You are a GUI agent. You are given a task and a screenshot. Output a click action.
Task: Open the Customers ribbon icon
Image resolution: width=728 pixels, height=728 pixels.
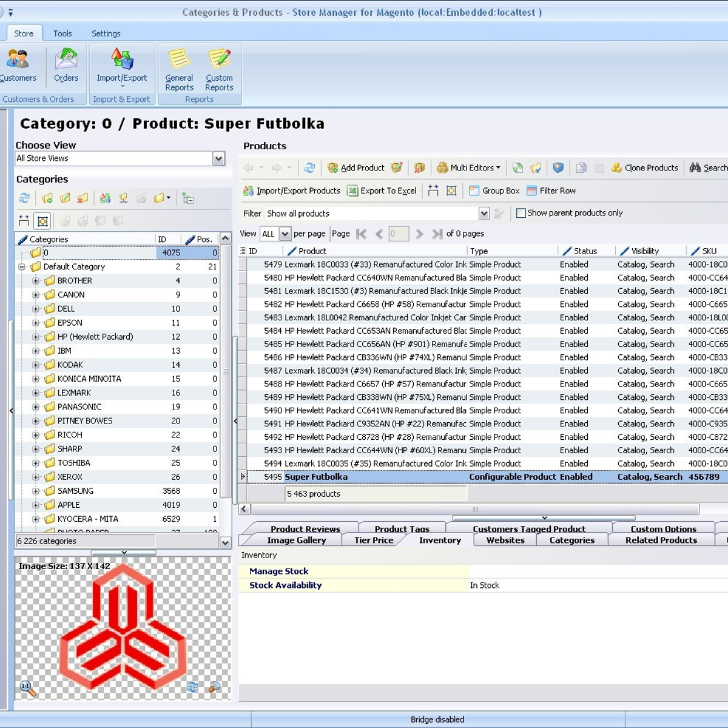(17, 66)
